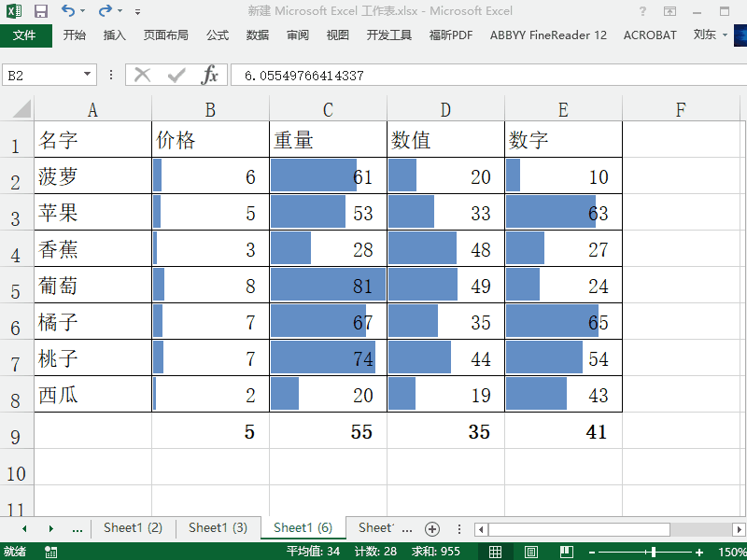
Task: Click the Insert Function fx icon
Action: (209, 75)
